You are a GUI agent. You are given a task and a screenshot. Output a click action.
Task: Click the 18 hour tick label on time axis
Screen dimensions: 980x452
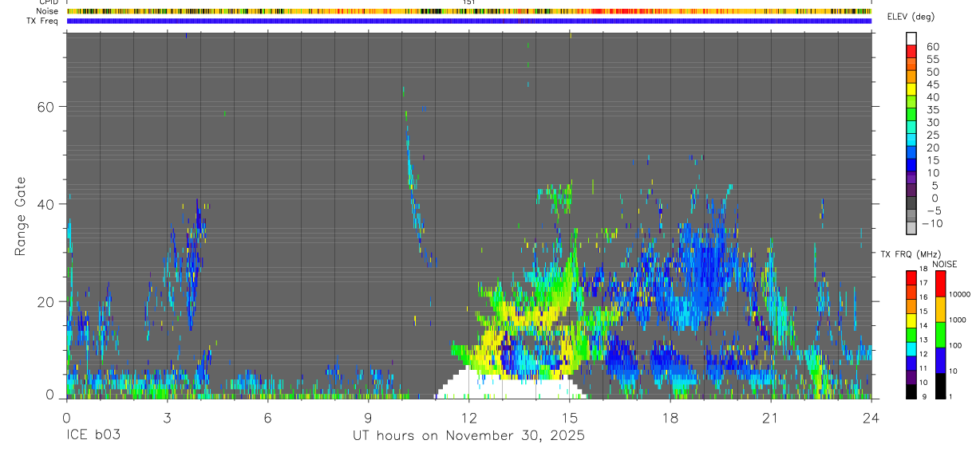[670, 417]
